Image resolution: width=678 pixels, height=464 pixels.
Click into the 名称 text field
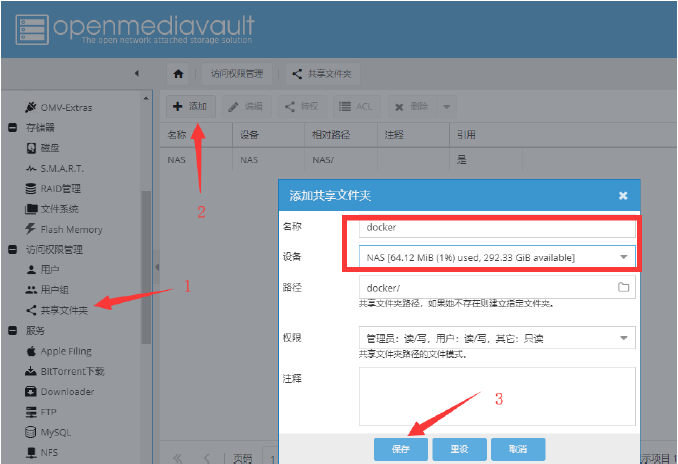click(497, 227)
